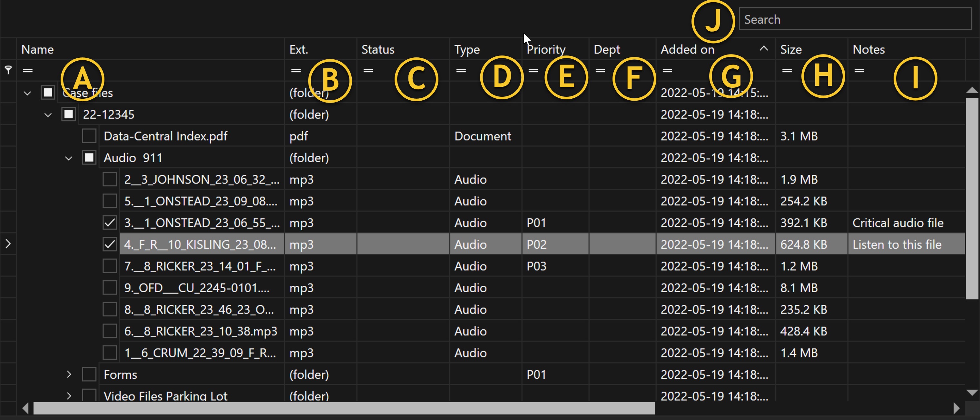Sort by the Size column header

[811, 49]
